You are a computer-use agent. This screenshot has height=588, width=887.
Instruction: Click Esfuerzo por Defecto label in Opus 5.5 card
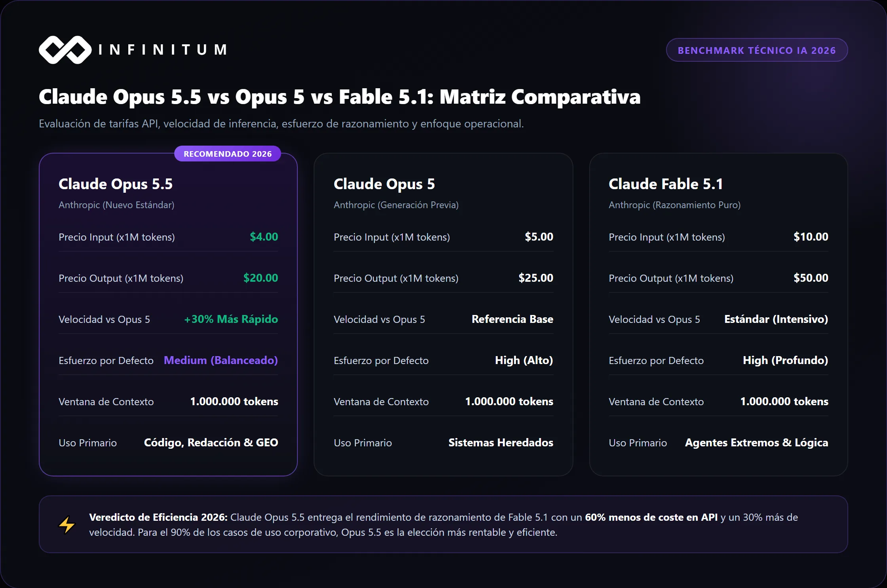coord(106,360)
